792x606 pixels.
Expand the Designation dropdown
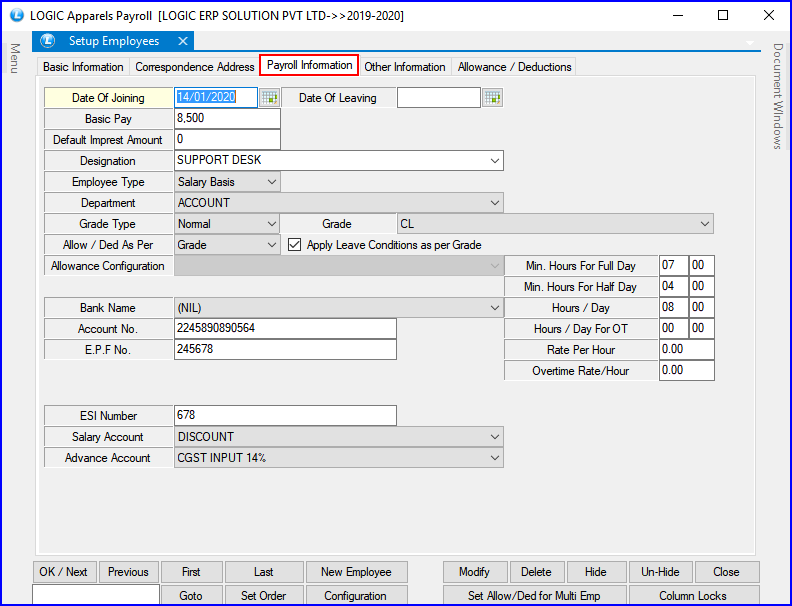click(x=494, y=161)
